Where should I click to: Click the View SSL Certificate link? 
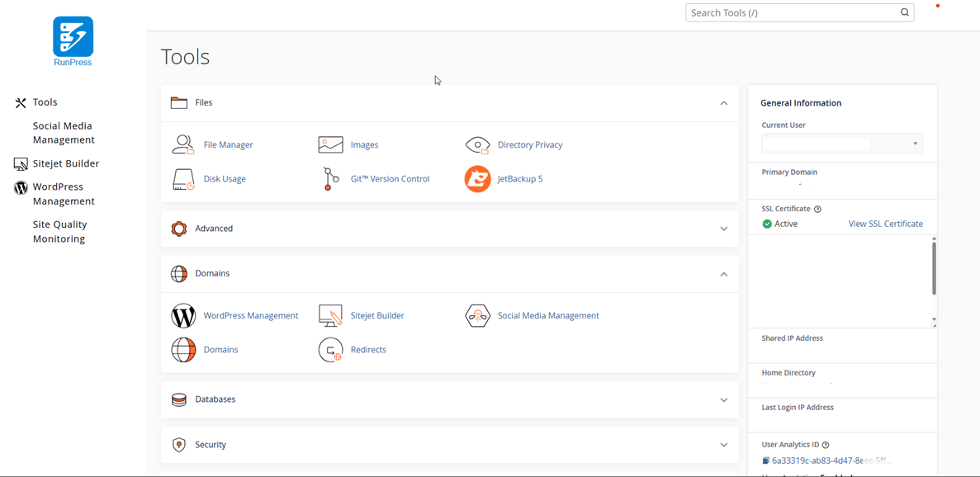point(885,224)
